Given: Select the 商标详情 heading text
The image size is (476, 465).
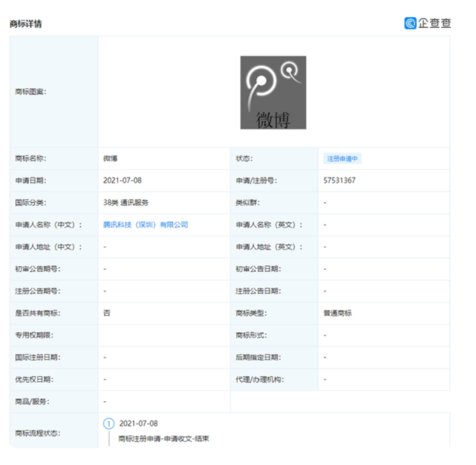Looking at the screenshot, I should [26, 24].
